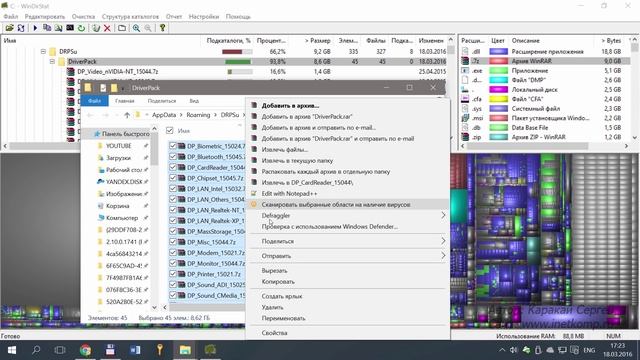Click the Copy Path toolbar icon
The width and height of the screenshot is (640, 360).
pyautogui.click(x=47, y=28)
